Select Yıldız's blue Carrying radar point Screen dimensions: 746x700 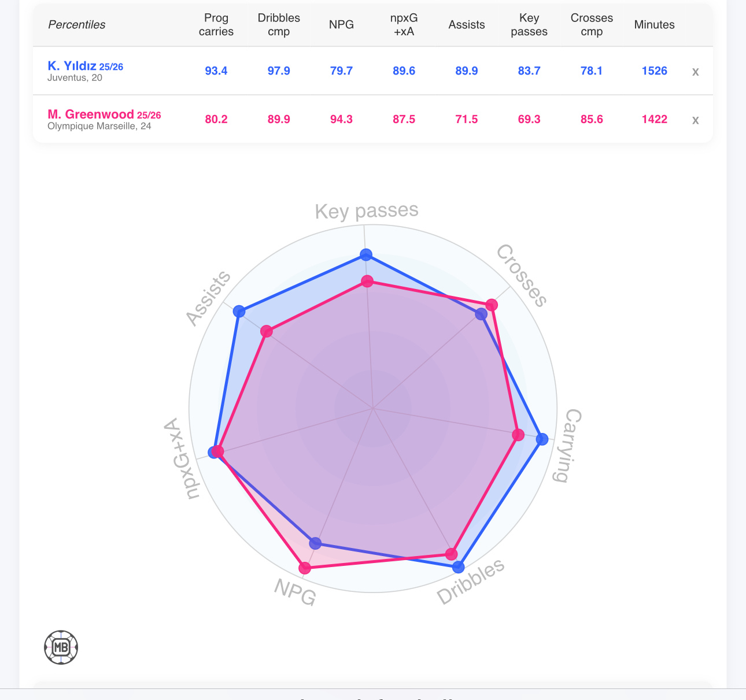tap(542, 439)
